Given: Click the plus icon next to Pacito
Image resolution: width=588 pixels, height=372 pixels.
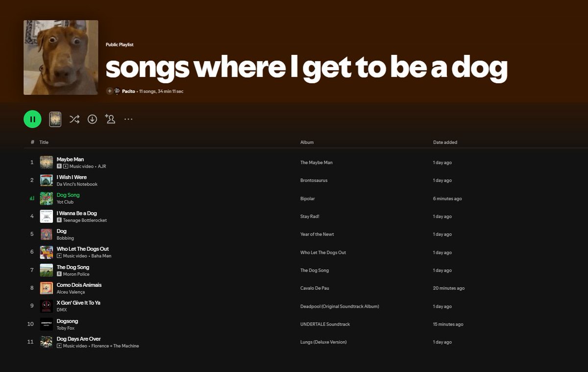Looking at the screenshot, I should tap(110, 91).
